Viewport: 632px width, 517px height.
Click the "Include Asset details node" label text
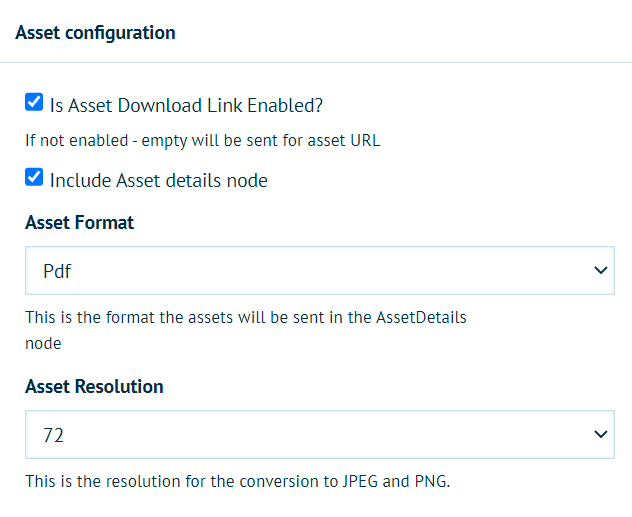coord(158,181)
